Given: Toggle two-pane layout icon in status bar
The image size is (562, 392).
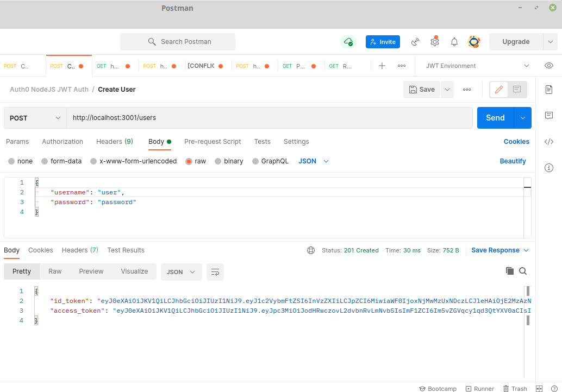Looking at the screenshot, I should (539, 389).
